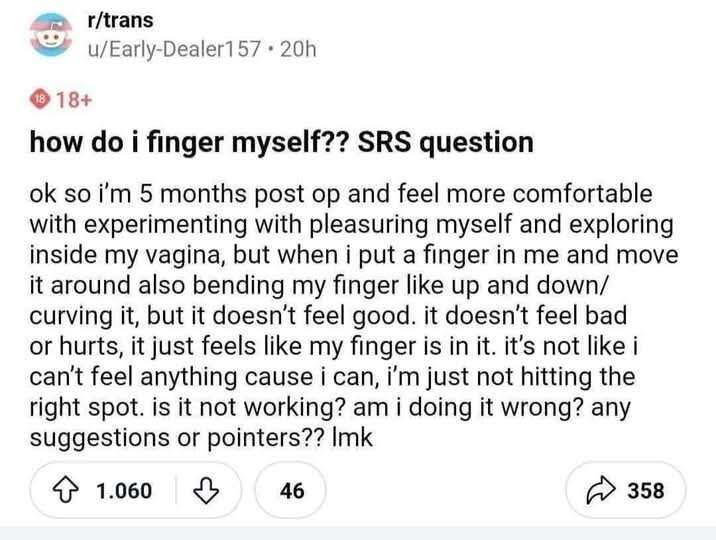Viewport: 716px width, 540px height.
Task: Click the 20h post timestamp
Action: (297, 48)
